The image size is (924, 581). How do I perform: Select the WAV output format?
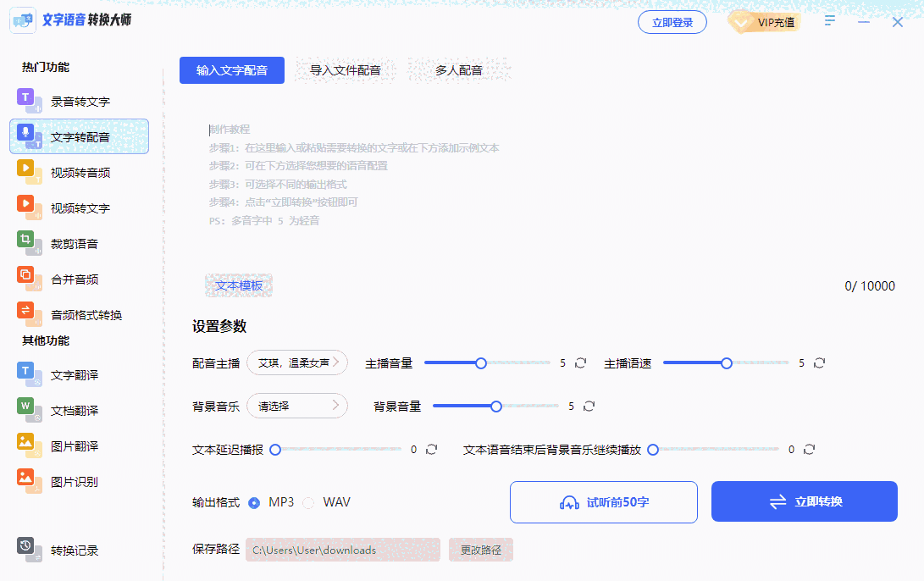308,501
